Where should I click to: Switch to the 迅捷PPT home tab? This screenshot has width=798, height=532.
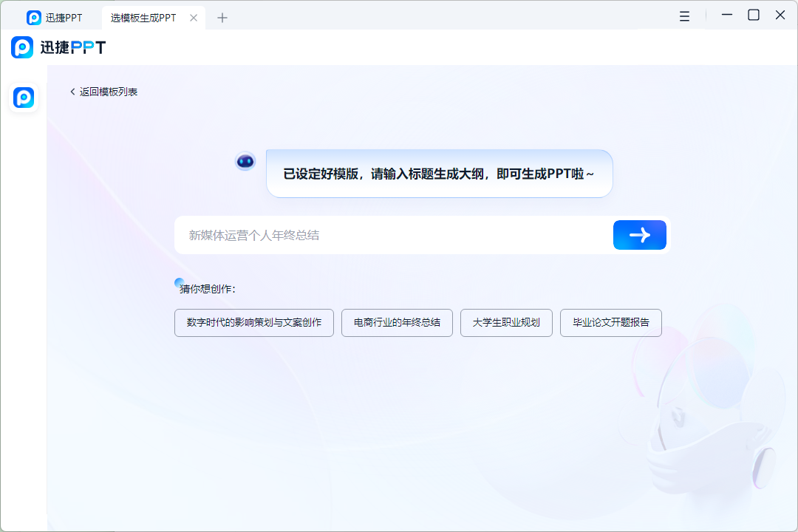[x=54, y=18]
